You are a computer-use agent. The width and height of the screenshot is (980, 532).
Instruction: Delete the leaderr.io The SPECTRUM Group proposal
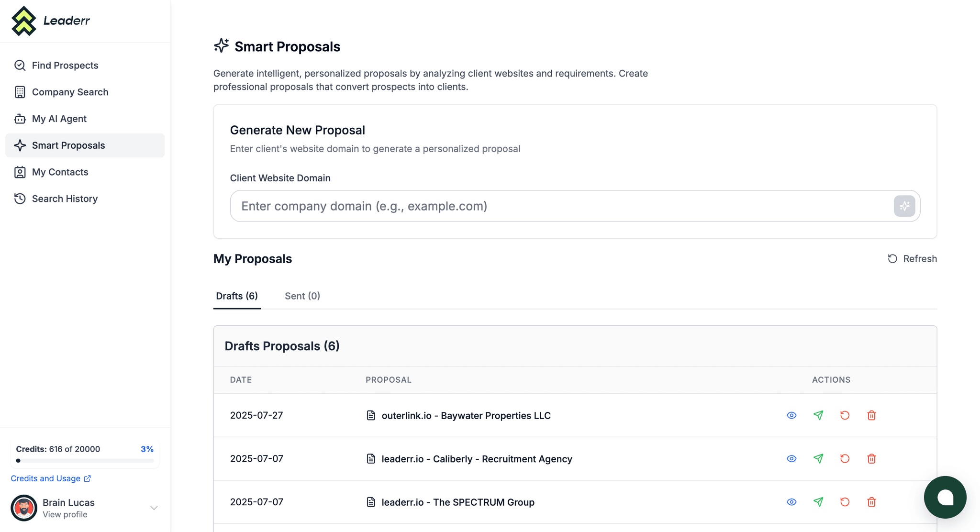[x=871, y=502]
